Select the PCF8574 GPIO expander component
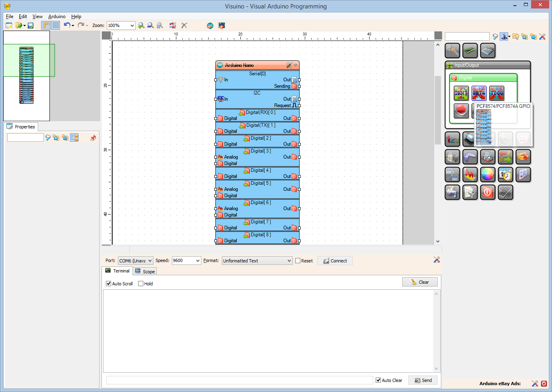The height and width of the screenshot is (392, 552). click(x=479, y=93)
